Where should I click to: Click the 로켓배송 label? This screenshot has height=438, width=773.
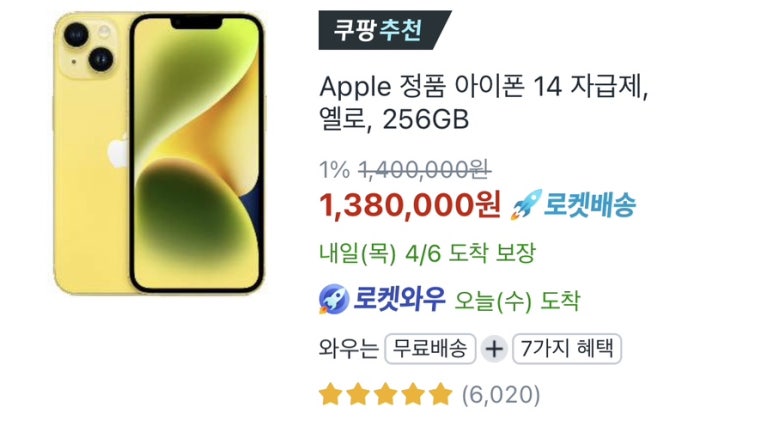(x=589, y=205)
